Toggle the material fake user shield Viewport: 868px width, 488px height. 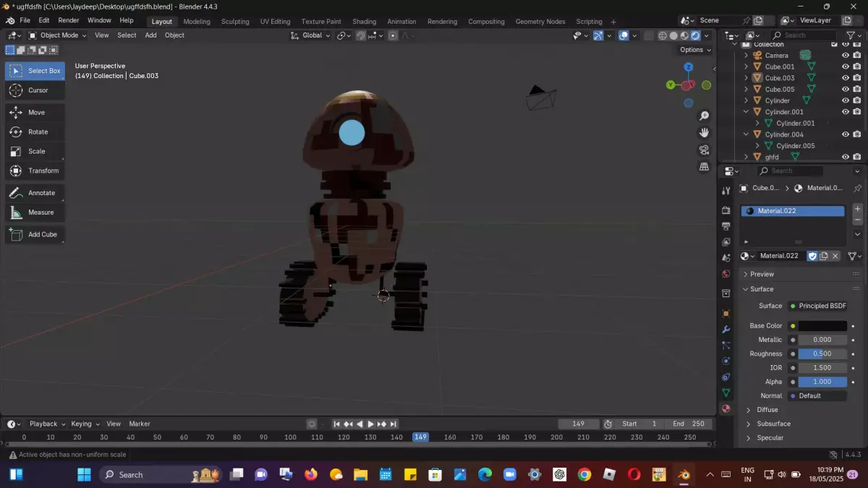click(x=812, y=256)
